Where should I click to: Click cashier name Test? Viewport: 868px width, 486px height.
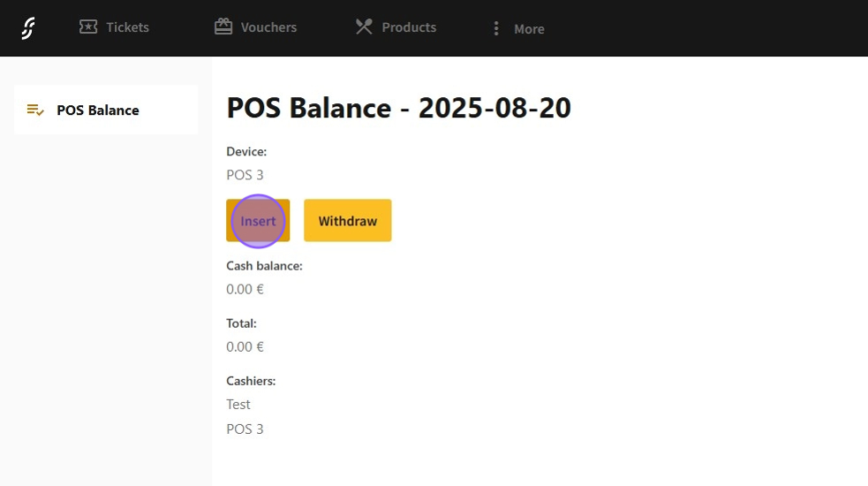tap(238, 404)
